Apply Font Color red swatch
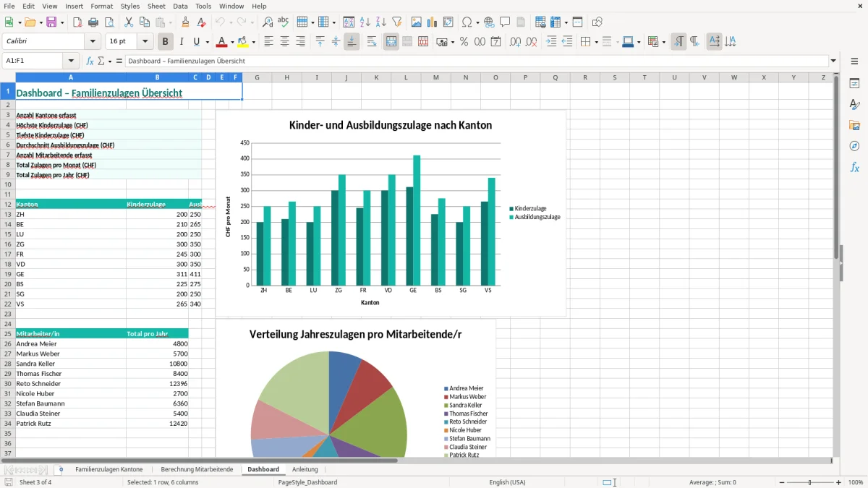The width and height of the screenshot is (868, 488). pyautogui.click(x=222, y=42)
